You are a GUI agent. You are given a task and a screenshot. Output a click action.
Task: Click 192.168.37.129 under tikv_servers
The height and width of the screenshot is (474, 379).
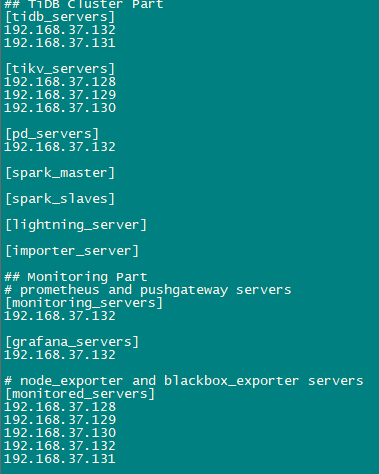point(60,95)
